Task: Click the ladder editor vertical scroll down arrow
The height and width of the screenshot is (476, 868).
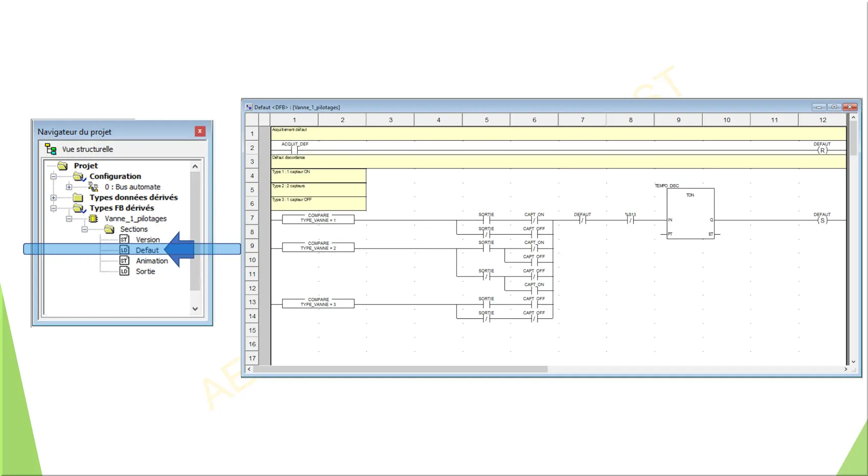Action: coord(853,362)
